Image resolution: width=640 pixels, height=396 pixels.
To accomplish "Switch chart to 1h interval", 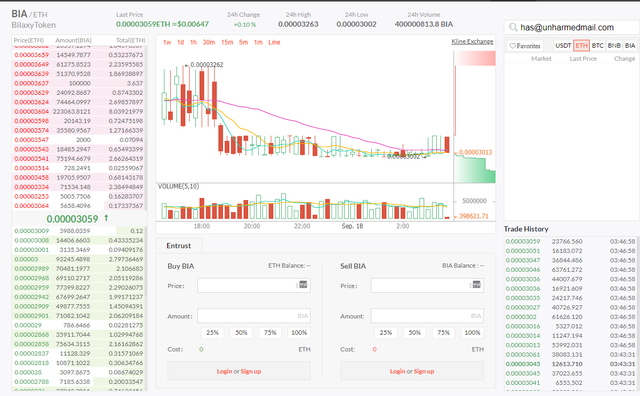I will click(193, 42).
